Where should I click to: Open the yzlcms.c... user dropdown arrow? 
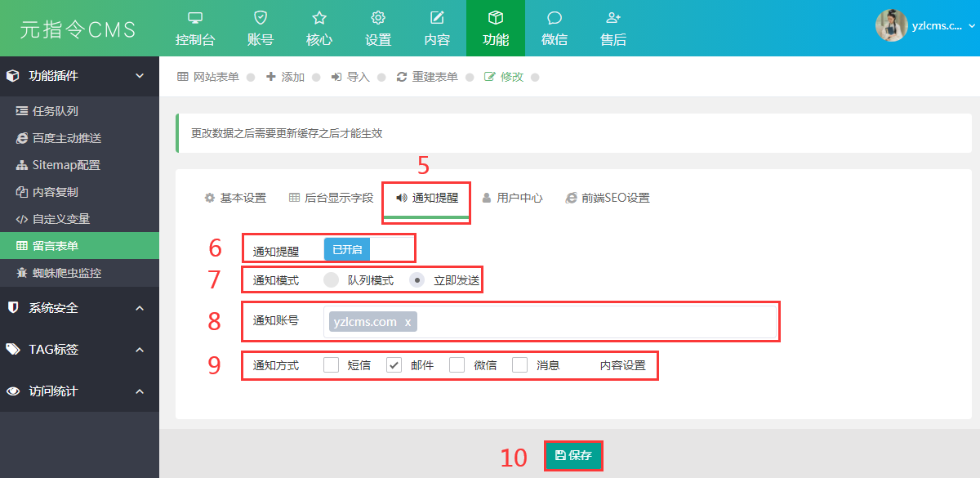[x=971, y=26]
